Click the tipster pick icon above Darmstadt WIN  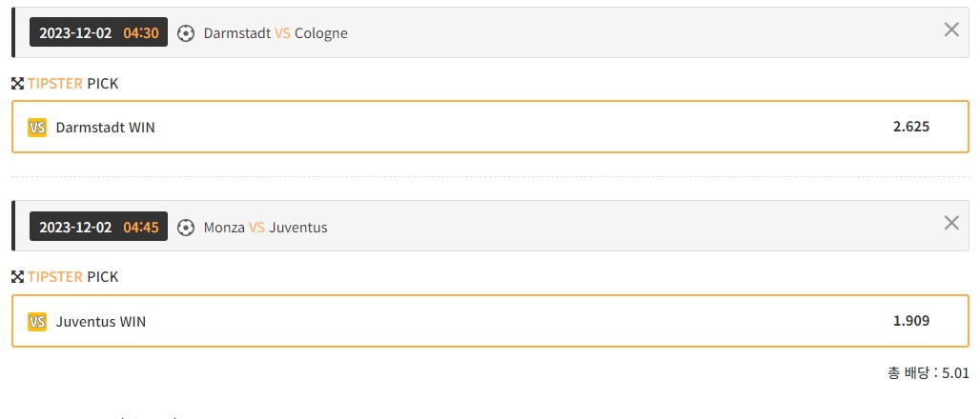click(x=17, y=84)
